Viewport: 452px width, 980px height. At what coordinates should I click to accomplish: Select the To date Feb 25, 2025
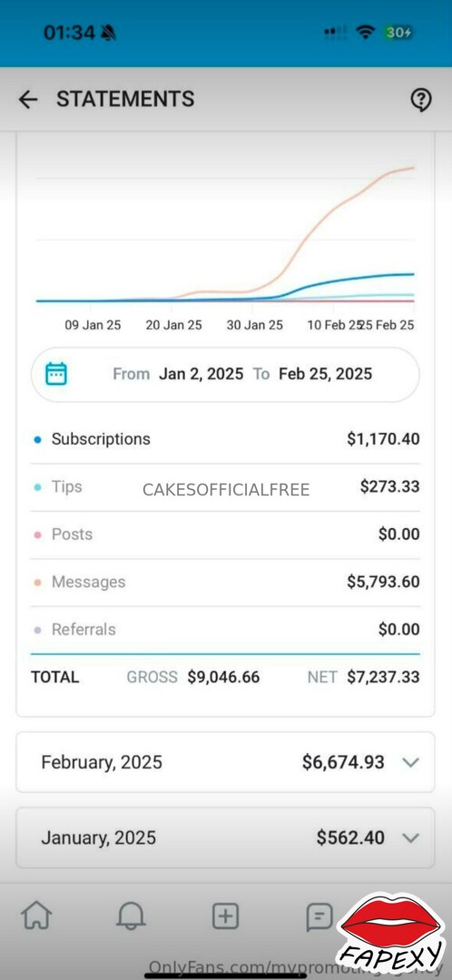click(325, 374)
